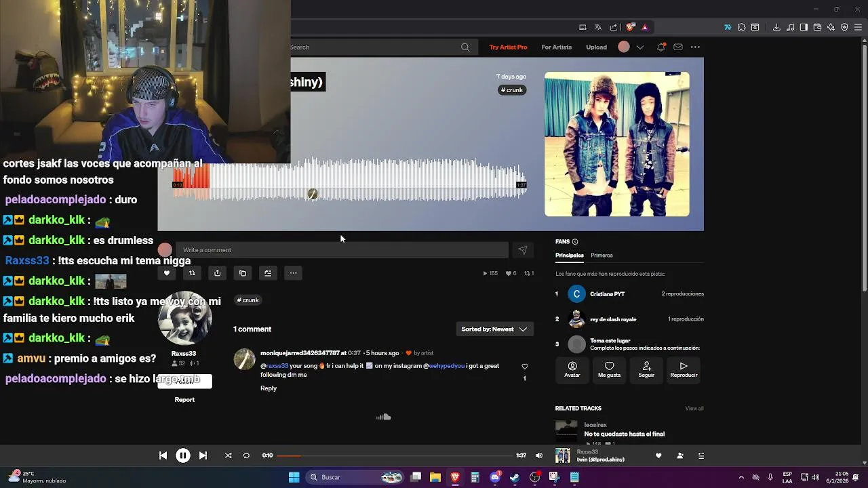This screenshot has width=868, height=488.
Task: Toggle repeat in the player bar
Action: coord(246,455)
